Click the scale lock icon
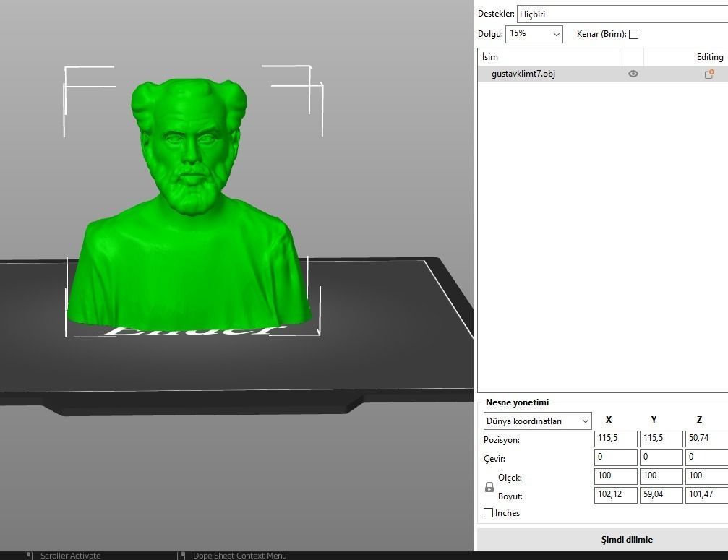728x560 pixels. click(x=489, y=487)
